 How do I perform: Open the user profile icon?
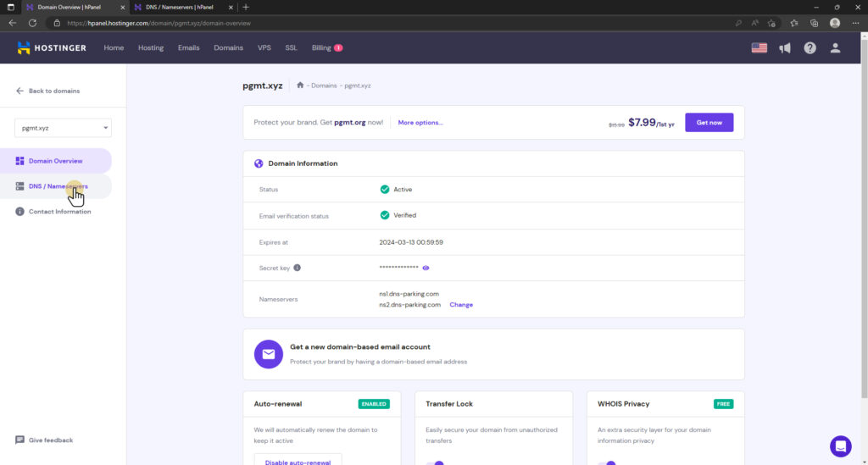tap(835, 48)
